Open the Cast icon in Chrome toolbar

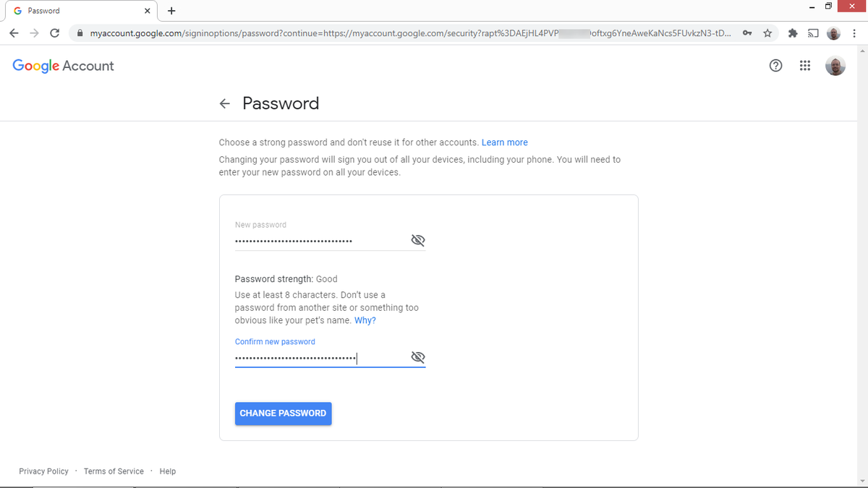coord(813,33)
